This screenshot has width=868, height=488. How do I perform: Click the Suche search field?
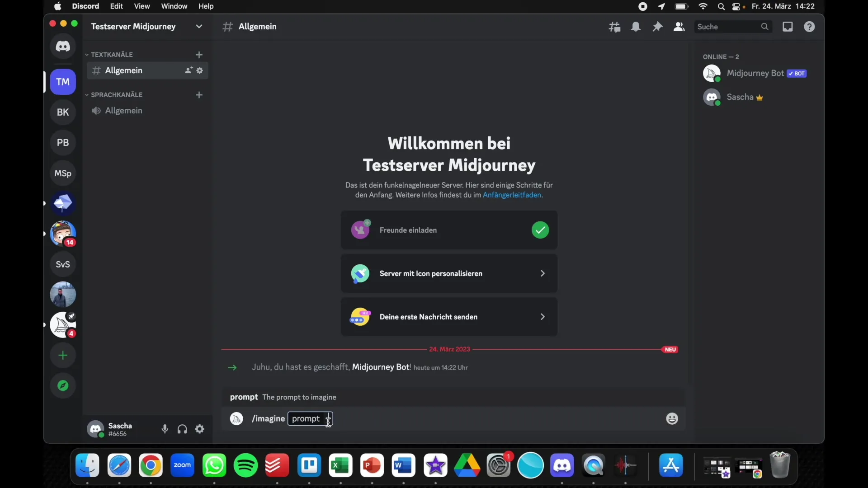(733, 27)
